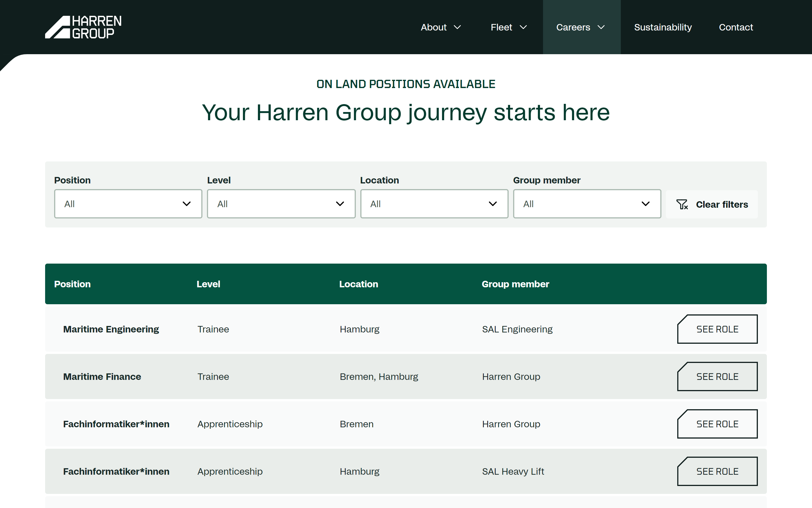Image resolution: width=812 pixels, height=508 pixels.
Task: Click Harren Group cell in Maritime Finance row
Action: 511,377
